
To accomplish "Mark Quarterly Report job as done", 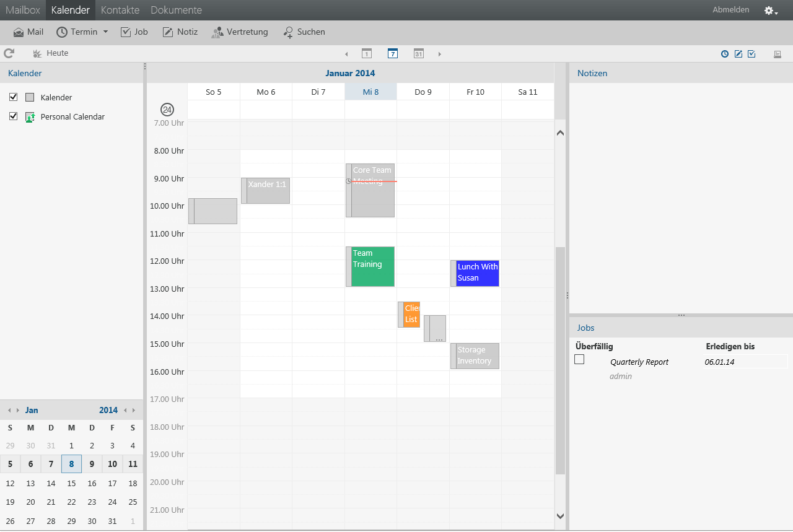I will pyautogui.click(x=579, y=359).
